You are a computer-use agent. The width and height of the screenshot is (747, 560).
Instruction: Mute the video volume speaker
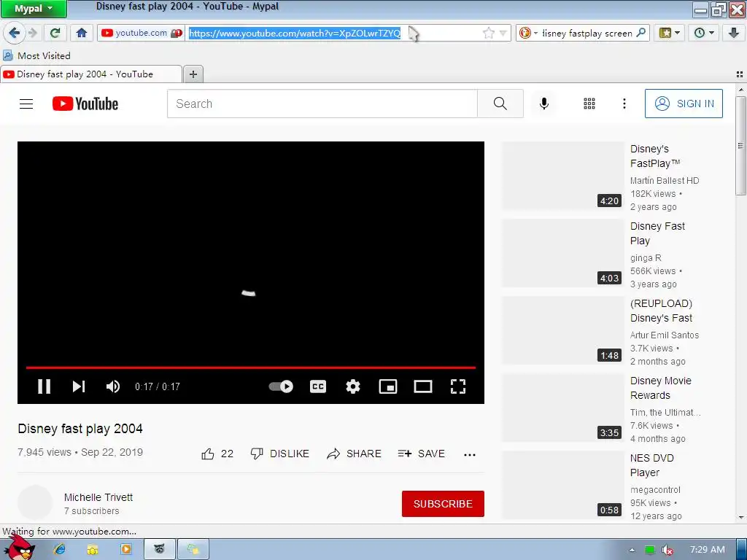[113, 386]
